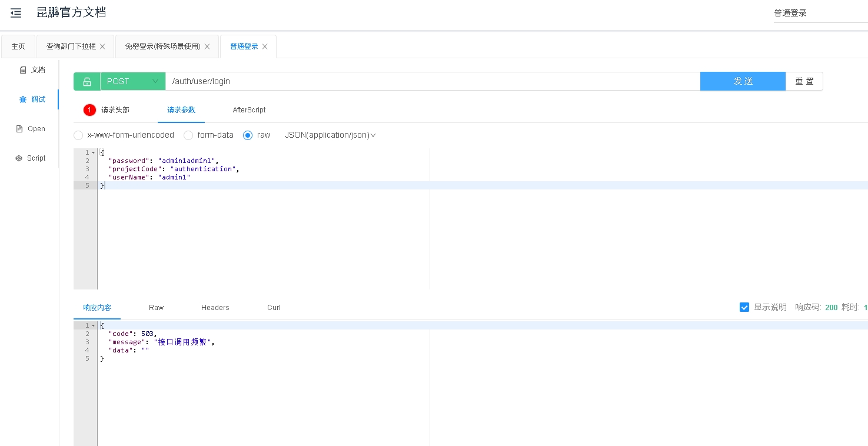Select the Script sidebar cube icon
Viewport: 868px width, 446px height.
[x=19, y=158]
